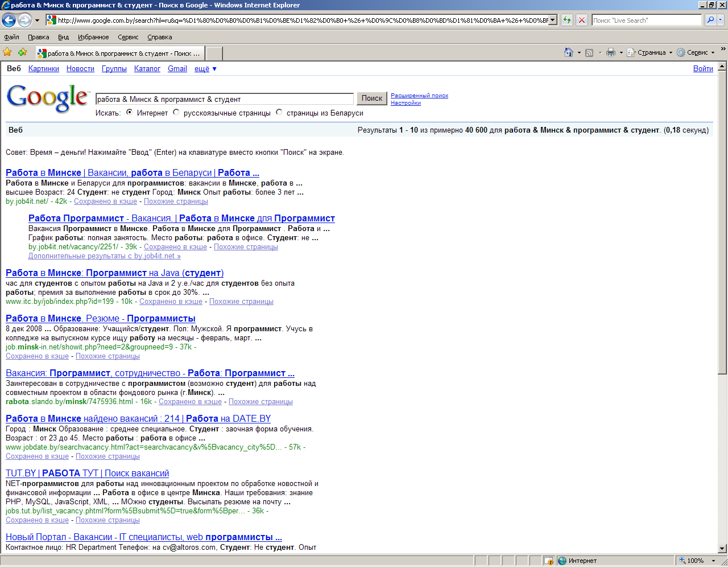The image size is (728, 568).
Task: Click the Войти sign-in link
Action: (703, 69)
